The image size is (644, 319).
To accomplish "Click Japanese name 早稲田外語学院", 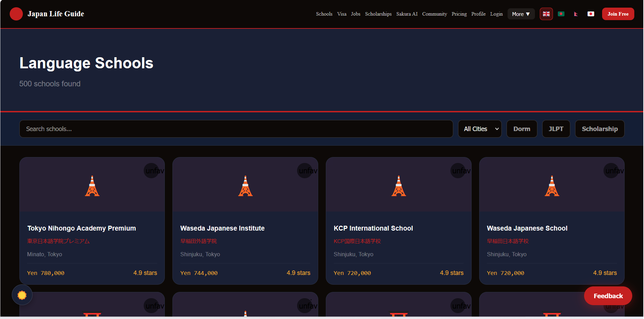I will (x=198, y=241).
